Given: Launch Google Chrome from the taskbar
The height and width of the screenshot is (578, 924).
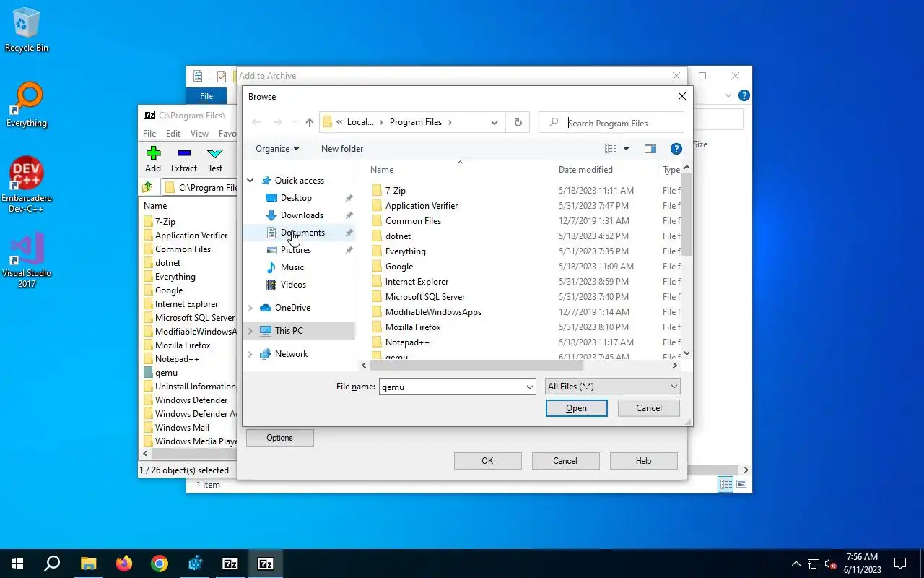Looking at the screenshot, I should click(160, 564).
